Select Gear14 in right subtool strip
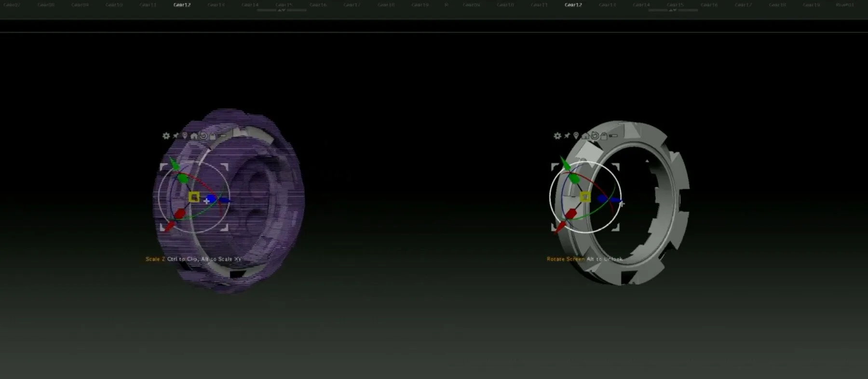The width and height of the screenshot is (868, 379). (641, 5)
